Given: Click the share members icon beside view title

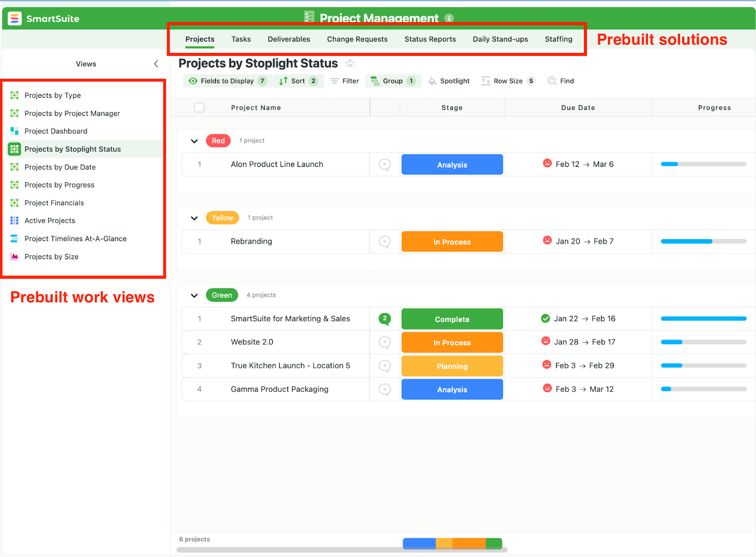Looking at the screenshot, I should click(x=350, y=63).
